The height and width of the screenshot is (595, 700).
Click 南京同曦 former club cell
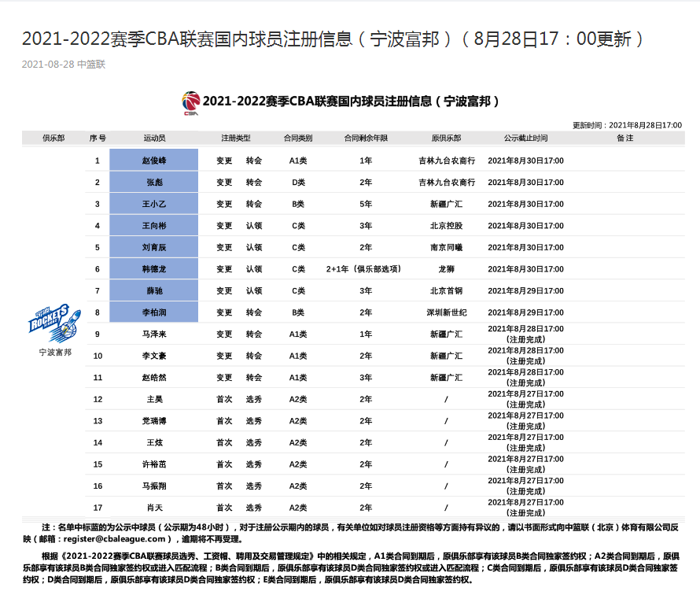coord(447,247)
